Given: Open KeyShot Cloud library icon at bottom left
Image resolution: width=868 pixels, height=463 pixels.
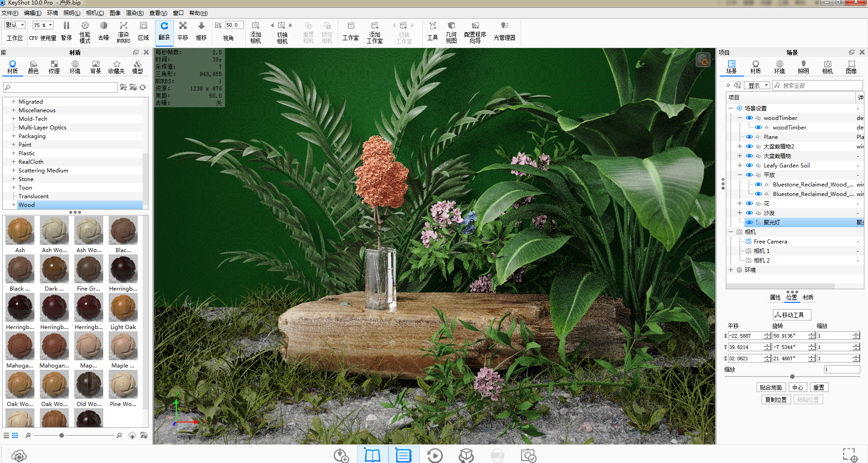Looking at the screenshot, I should pos(19,455).
